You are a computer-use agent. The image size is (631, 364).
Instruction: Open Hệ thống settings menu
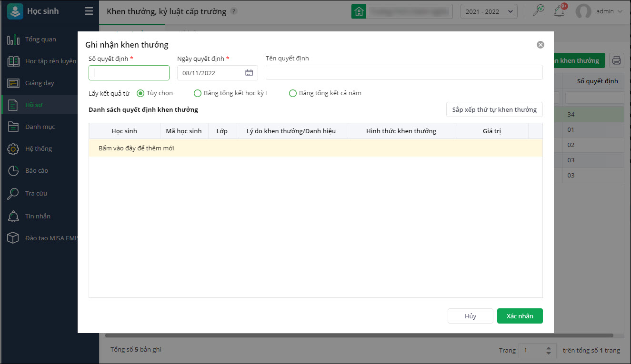(39, 148)
